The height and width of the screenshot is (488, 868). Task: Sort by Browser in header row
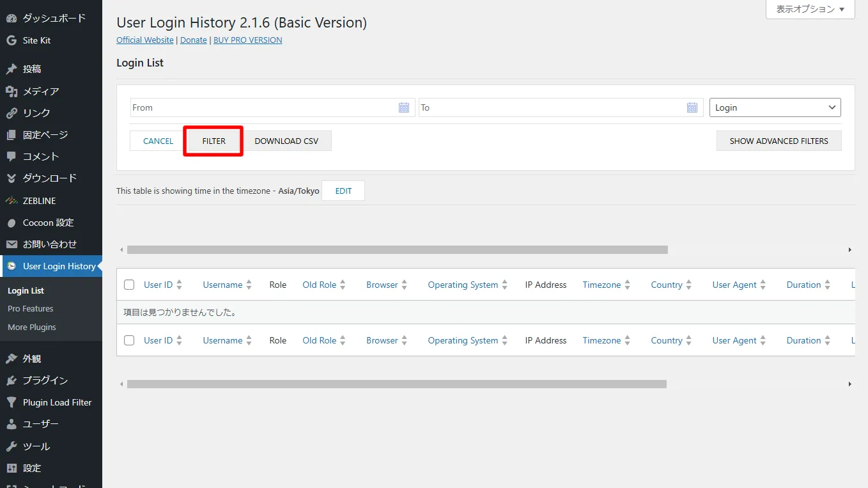tap(387, 285)
